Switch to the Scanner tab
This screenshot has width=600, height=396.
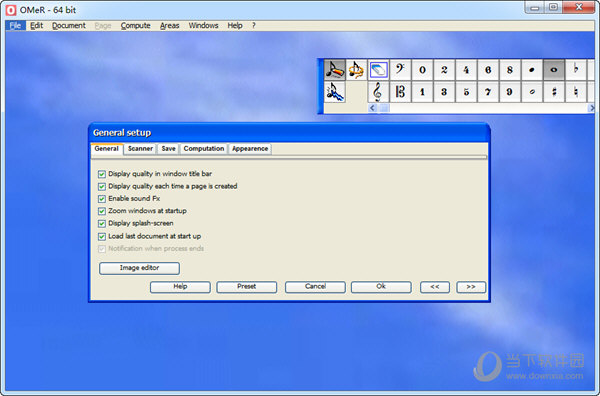140,148
